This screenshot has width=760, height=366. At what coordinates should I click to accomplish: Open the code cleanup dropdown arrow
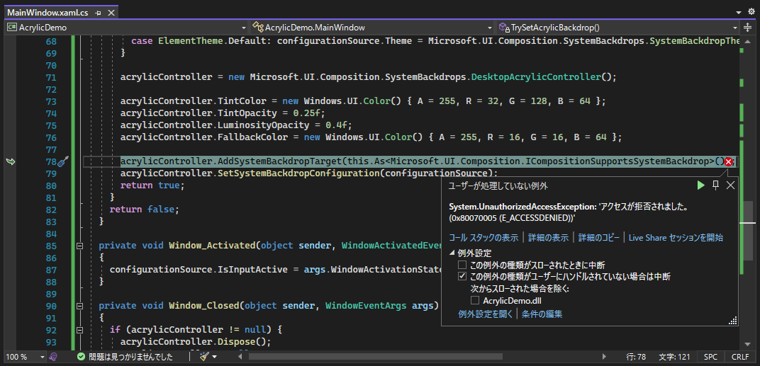[214, 357]
